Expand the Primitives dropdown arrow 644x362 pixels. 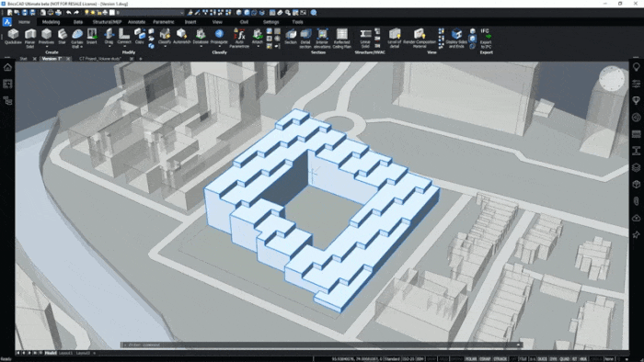click(46, 47)
